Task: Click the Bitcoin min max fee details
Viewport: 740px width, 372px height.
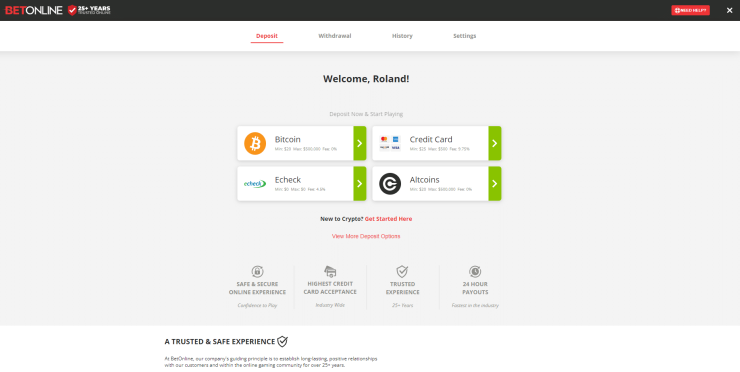Action: (306, 149)
